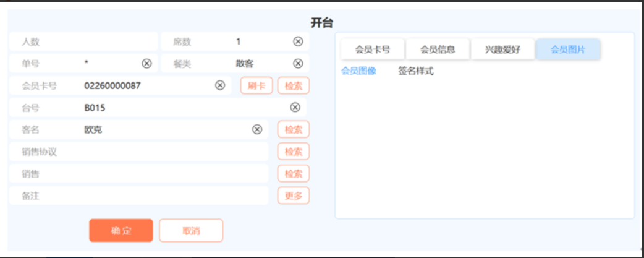Clear the 台号 B015 entry
The image size is (644, 258).
coord(295,108)
